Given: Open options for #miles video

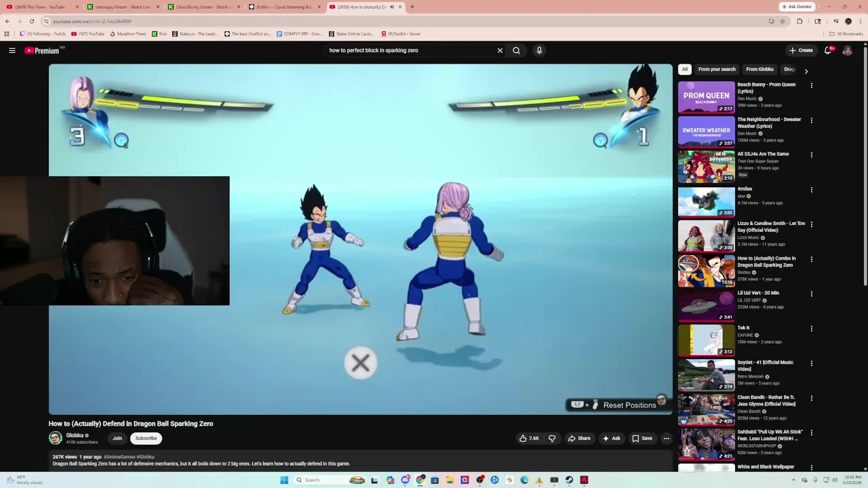Looking at the screenshot, I should pos(811,190).
